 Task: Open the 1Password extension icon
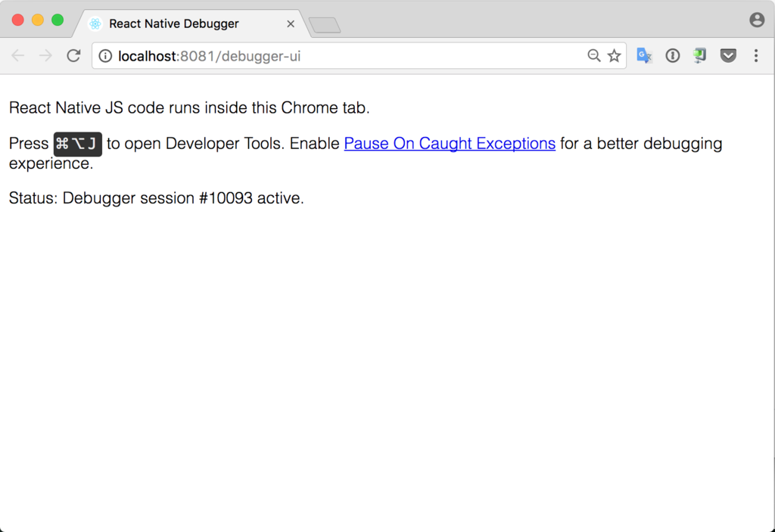click(672, 55)
